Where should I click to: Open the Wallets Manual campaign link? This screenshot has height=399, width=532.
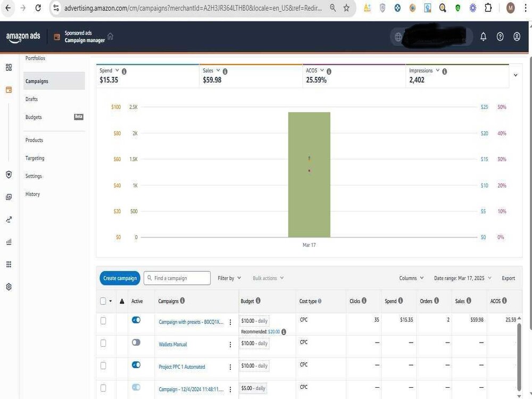click(x=173, y=344)
